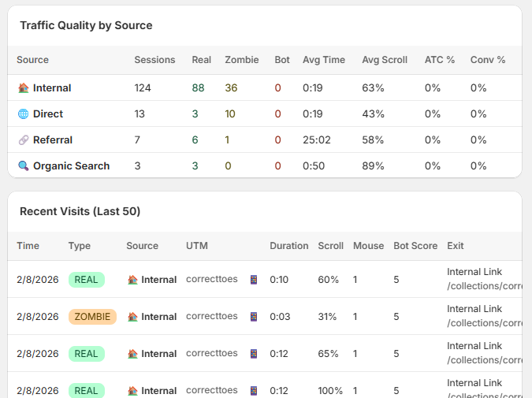
Task: Select the ZOMBIE type badge
Action: (x=92, y=317)
